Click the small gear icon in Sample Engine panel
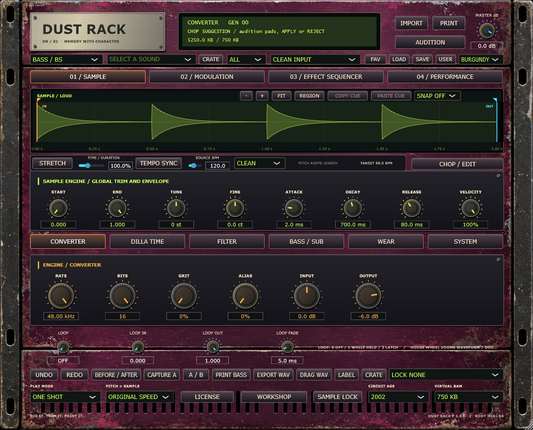 (498, 176)
